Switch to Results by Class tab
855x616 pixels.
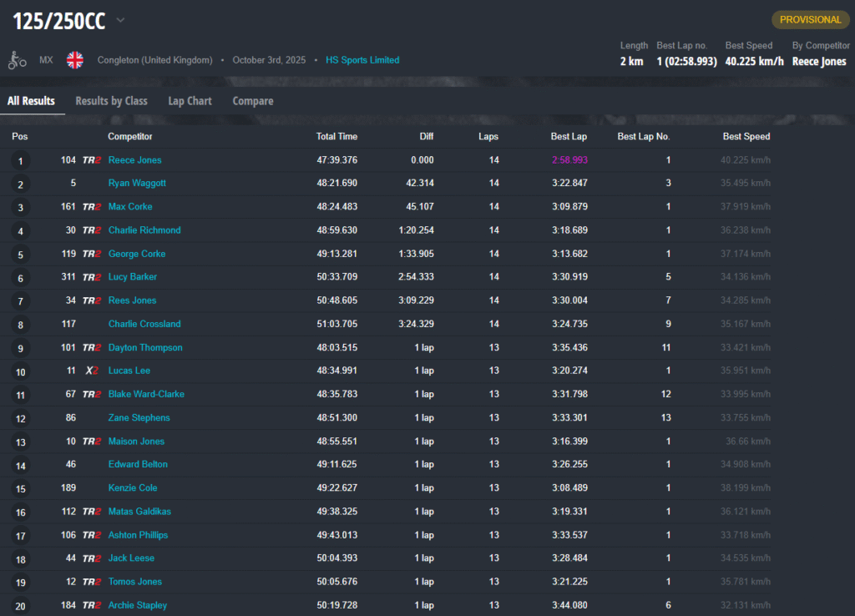(x=111, y=101)
